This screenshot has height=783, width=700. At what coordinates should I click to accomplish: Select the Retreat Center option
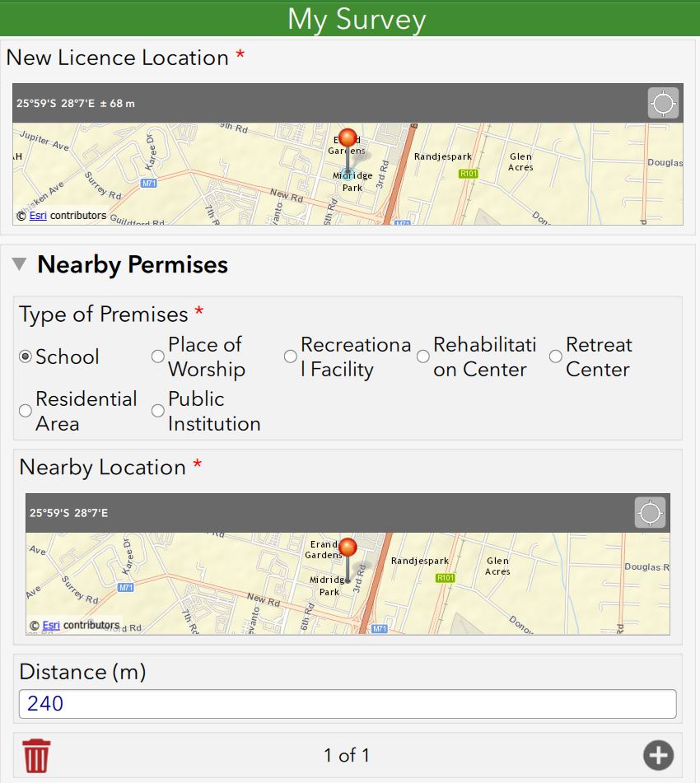(556, 357)
